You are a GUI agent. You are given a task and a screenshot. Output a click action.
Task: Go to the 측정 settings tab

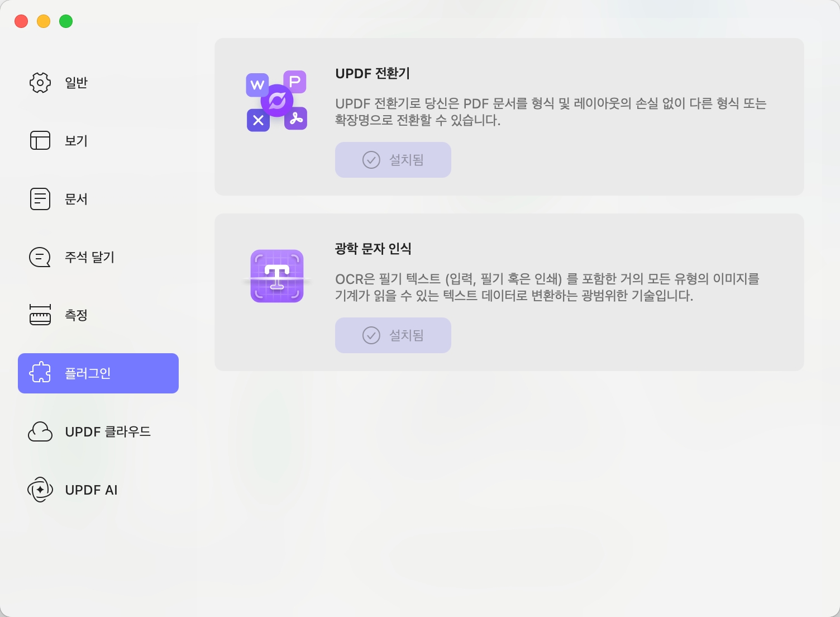coord(98,315)
